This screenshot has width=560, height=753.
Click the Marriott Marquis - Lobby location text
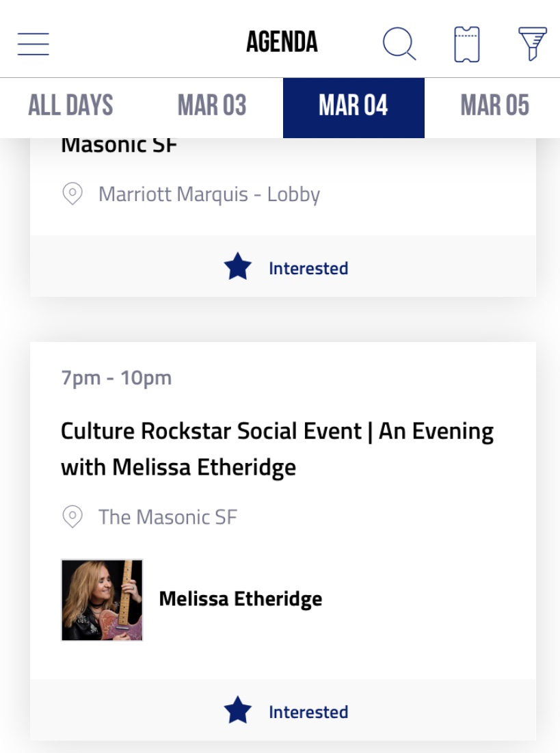point(209,194)
